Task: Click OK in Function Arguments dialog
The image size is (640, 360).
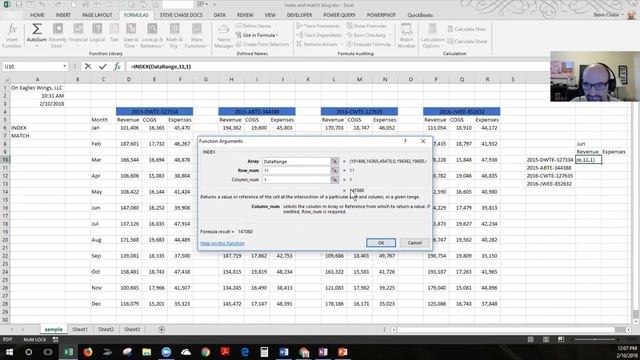Action: (x=381, y=243)
